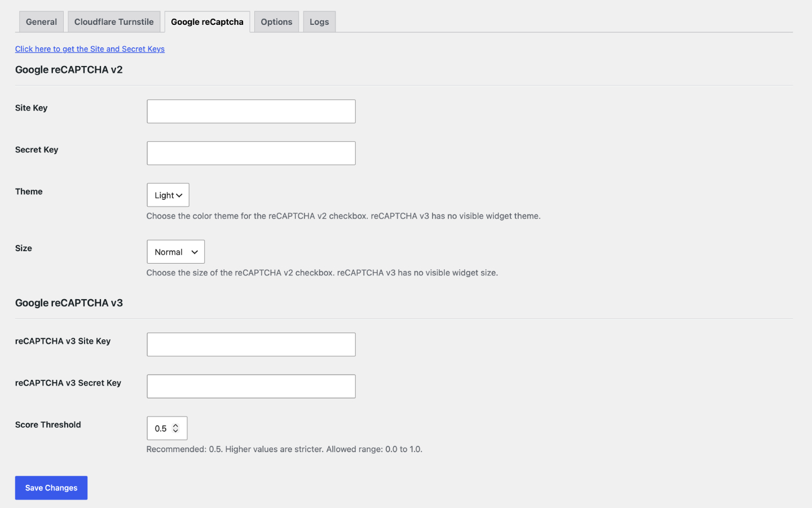Click the Site and Secret Keys link
Screen dimensions: 812x508
click(x=90, y=49)
